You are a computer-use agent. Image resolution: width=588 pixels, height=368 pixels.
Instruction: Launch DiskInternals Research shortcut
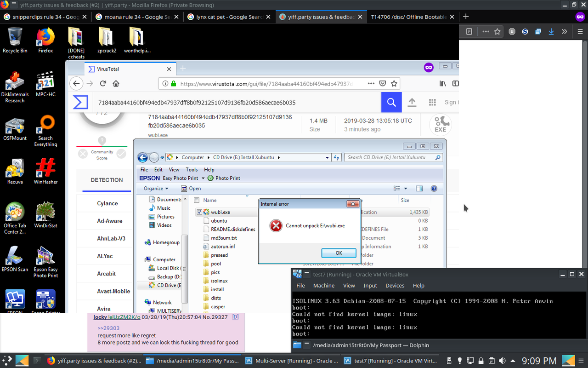[15, 87]
